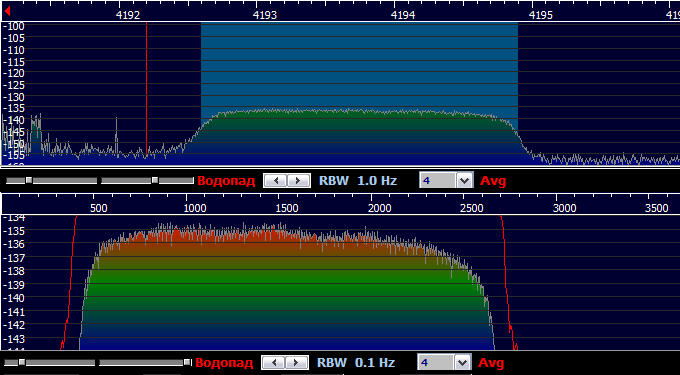Click the 3500 mark on the audio scale
Viewport: 680px width, 375px height.
point(657,209)
